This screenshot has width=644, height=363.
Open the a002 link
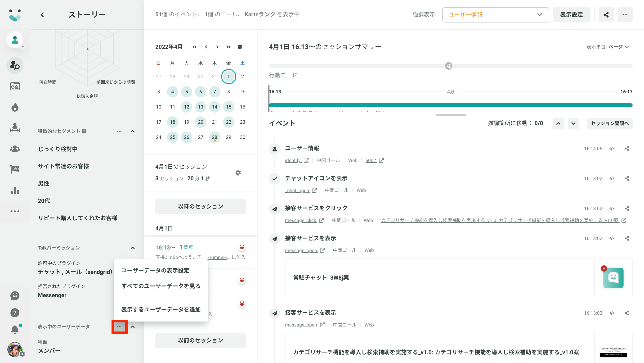(x=375, y=160)
